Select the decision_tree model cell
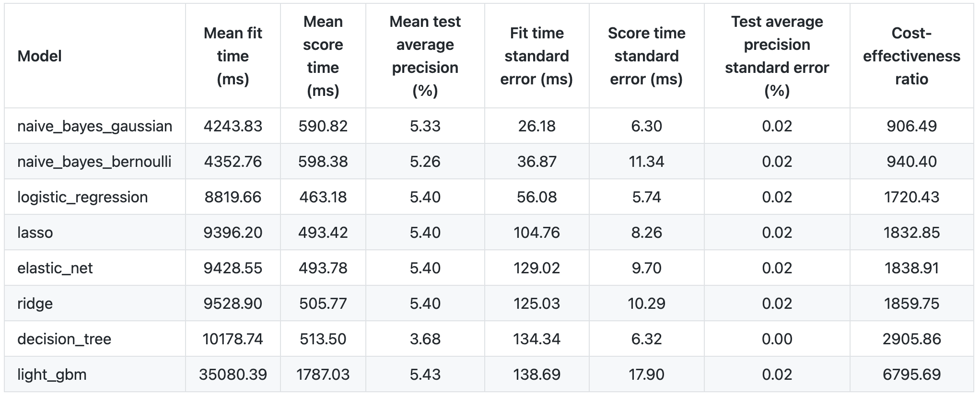 click(64, 339)
